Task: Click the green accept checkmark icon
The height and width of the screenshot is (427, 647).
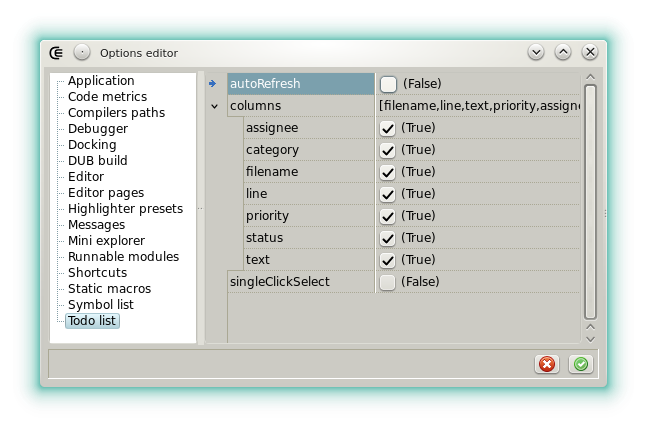Action: [x=581, y=364]
